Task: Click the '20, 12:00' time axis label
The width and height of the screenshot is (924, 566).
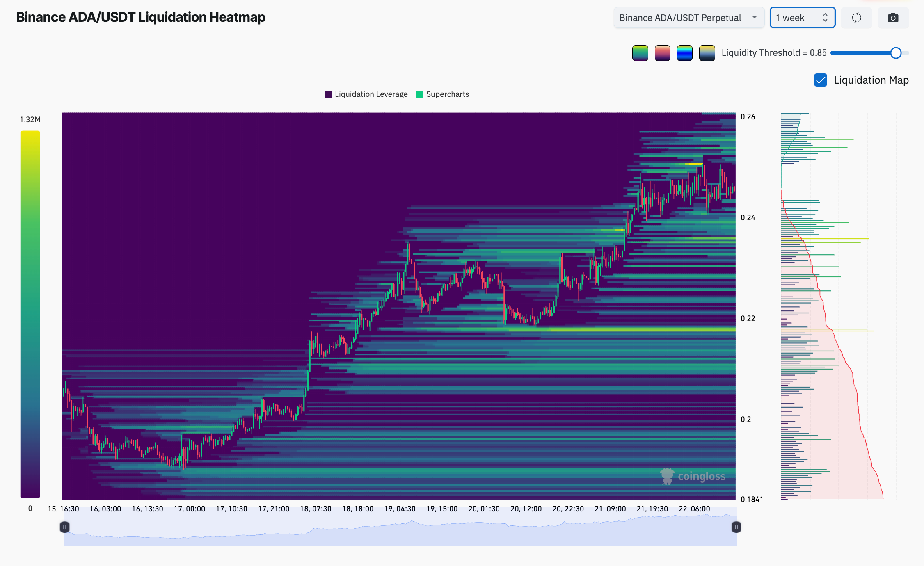Action: [526, 509]
